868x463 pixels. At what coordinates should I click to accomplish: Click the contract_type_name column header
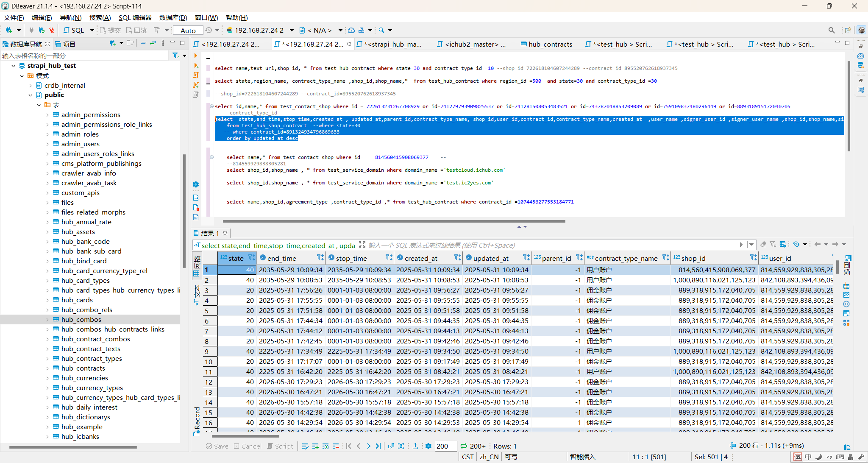627,258
